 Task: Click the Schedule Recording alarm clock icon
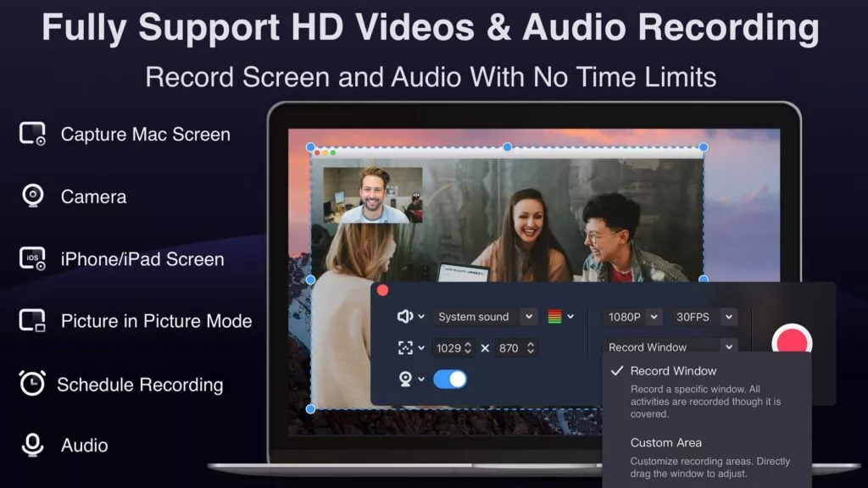coord(32,384)
